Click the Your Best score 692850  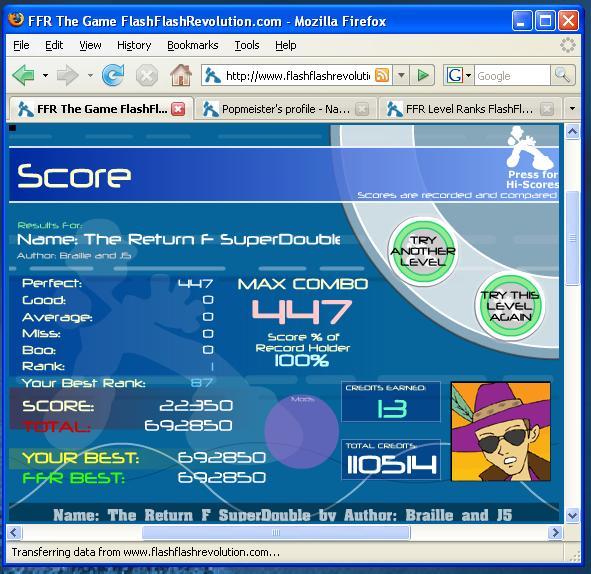(x=222, y=458)
